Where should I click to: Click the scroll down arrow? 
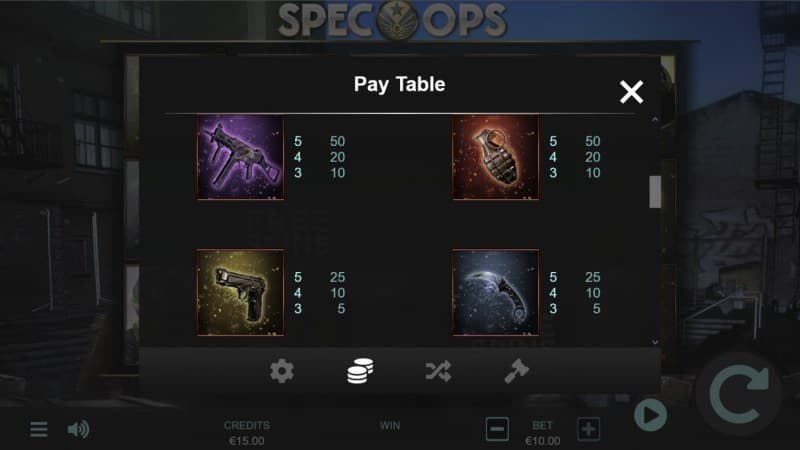click(x=655, y=342)
